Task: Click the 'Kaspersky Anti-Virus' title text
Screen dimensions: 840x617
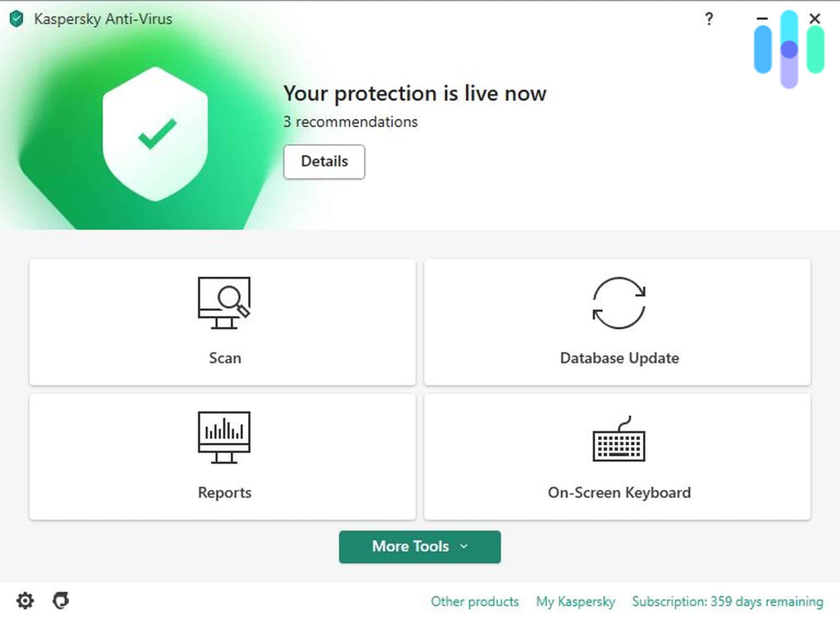Action: tap(103, 19)
